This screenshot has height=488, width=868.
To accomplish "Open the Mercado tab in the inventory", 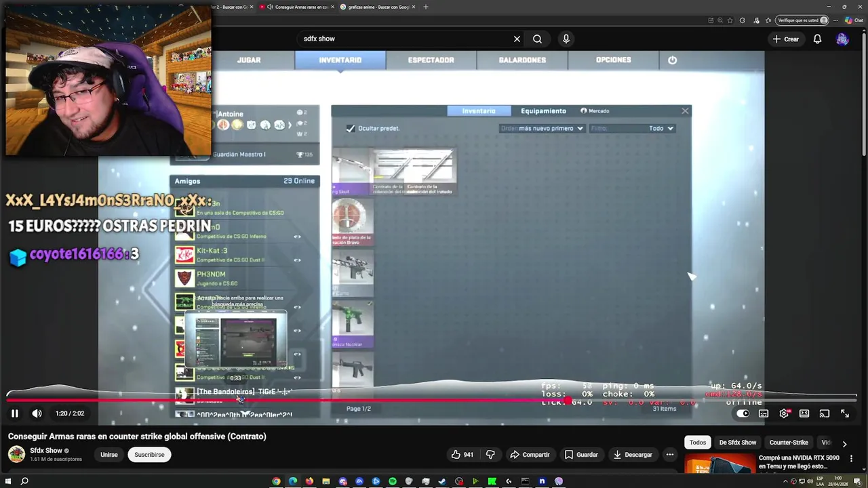I will click(x=595, y=110).
